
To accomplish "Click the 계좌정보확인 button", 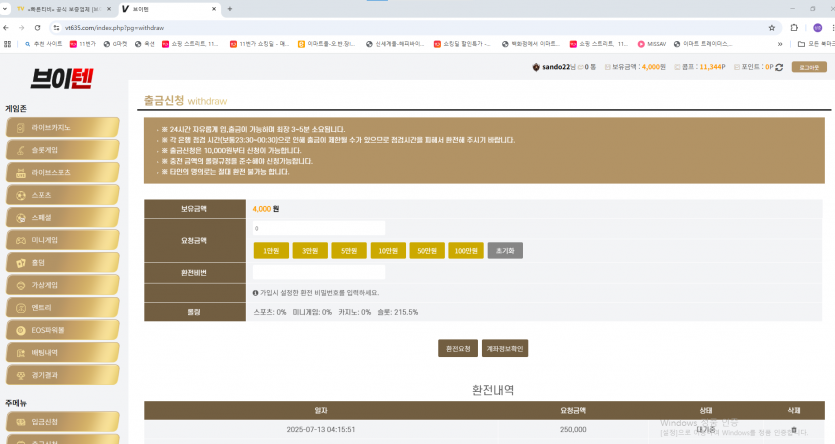I will coord(505,349).
